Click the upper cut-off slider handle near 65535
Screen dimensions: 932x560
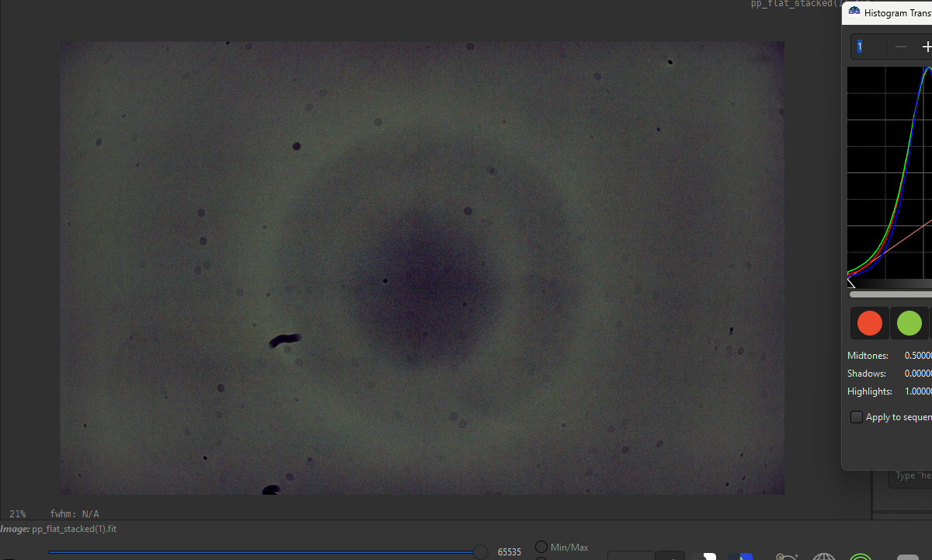coord(481,552)
